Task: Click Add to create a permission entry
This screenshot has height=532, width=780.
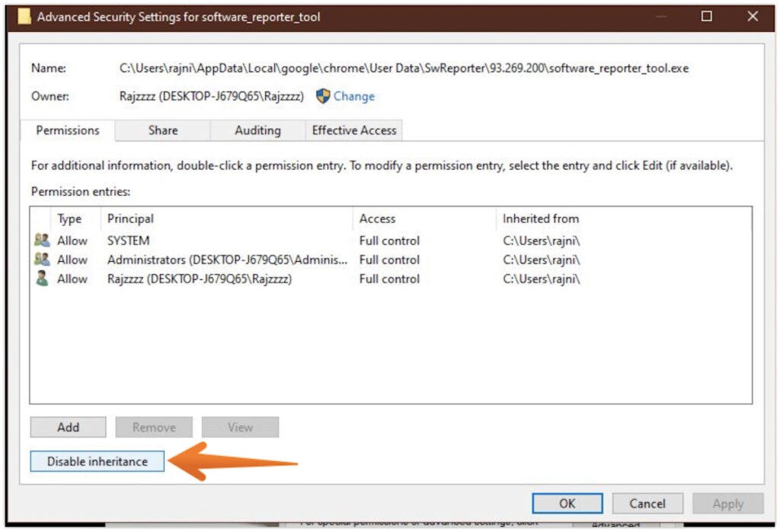Action: 67,427
